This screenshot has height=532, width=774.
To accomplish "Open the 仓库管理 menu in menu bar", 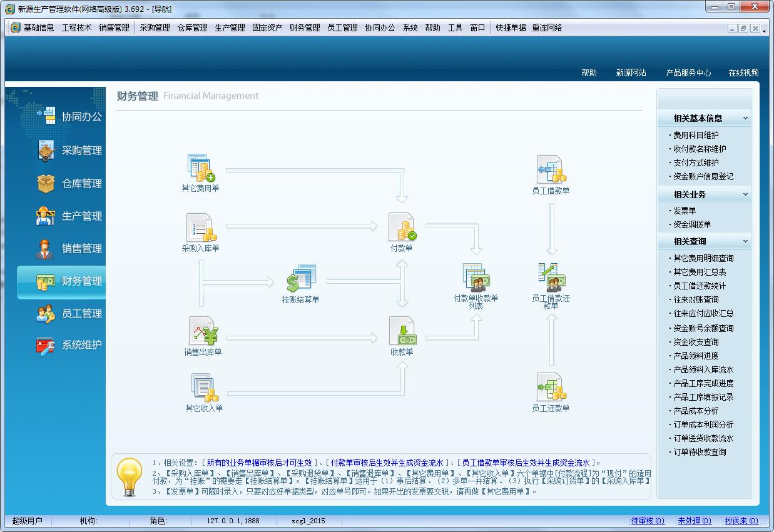I will (x=192, y=28).
